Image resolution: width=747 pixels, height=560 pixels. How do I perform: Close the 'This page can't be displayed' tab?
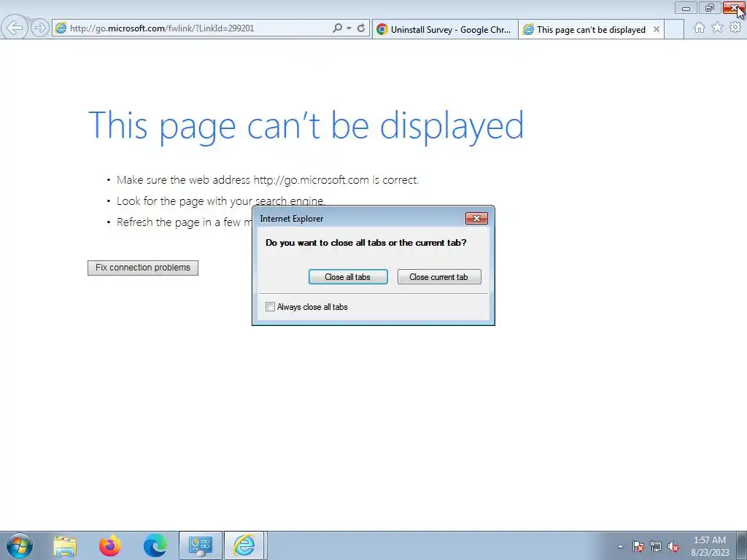coord(657,29)
